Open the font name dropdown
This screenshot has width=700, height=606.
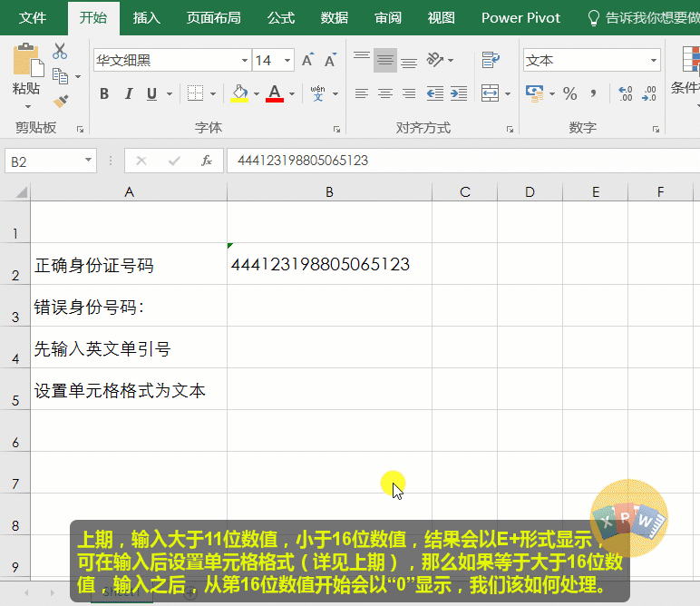coord(245,60)
